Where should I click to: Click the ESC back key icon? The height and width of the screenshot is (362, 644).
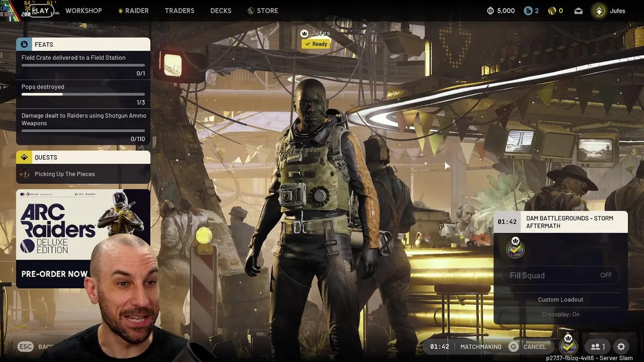tap(26, 346)
